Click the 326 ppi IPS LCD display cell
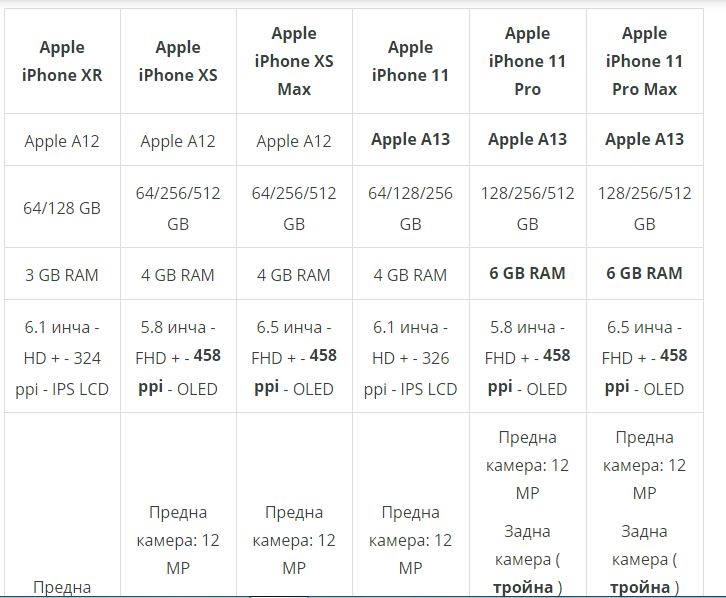Screen dimensions: 726x598 click(x=410, y=357)
